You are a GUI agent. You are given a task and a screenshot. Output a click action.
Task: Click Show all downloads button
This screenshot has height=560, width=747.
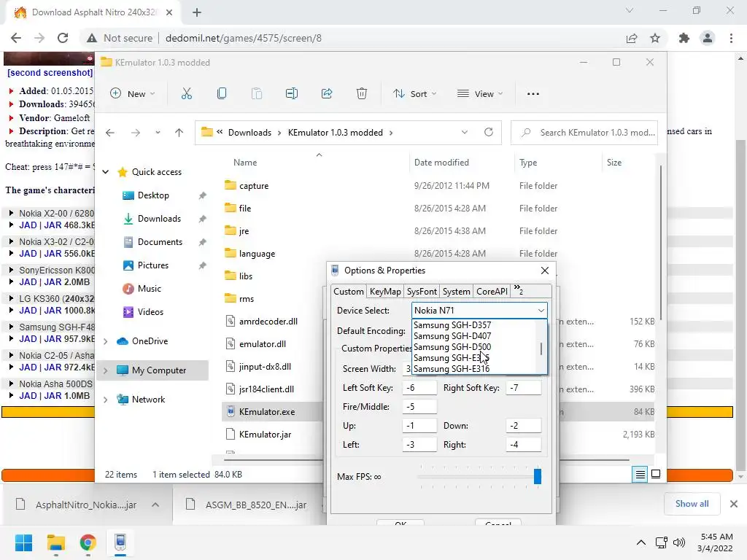(x=692, y=504)
